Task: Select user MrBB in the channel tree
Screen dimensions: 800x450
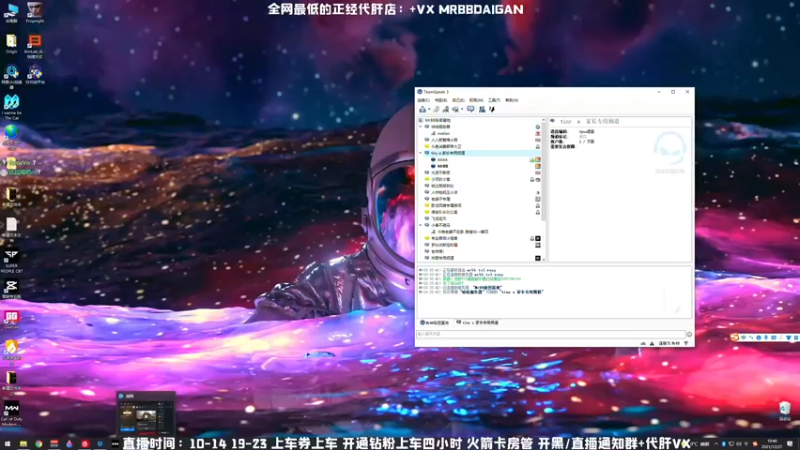Action: point(443,166)
